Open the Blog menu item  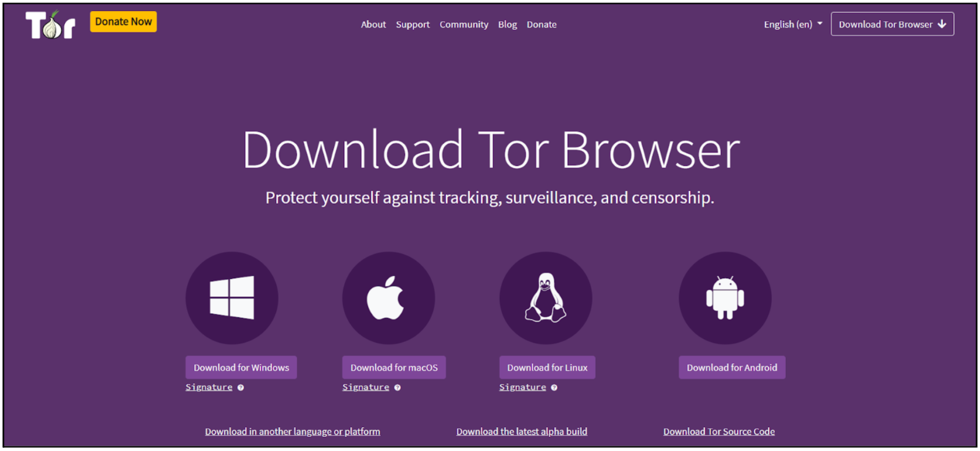coord(507,24)
